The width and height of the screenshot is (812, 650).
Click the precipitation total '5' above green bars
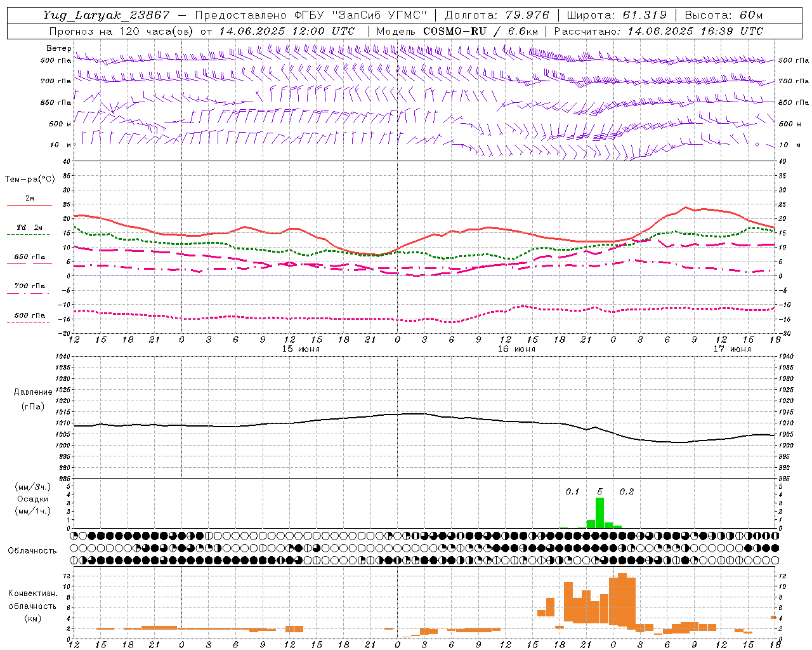[x=599, y=492]
